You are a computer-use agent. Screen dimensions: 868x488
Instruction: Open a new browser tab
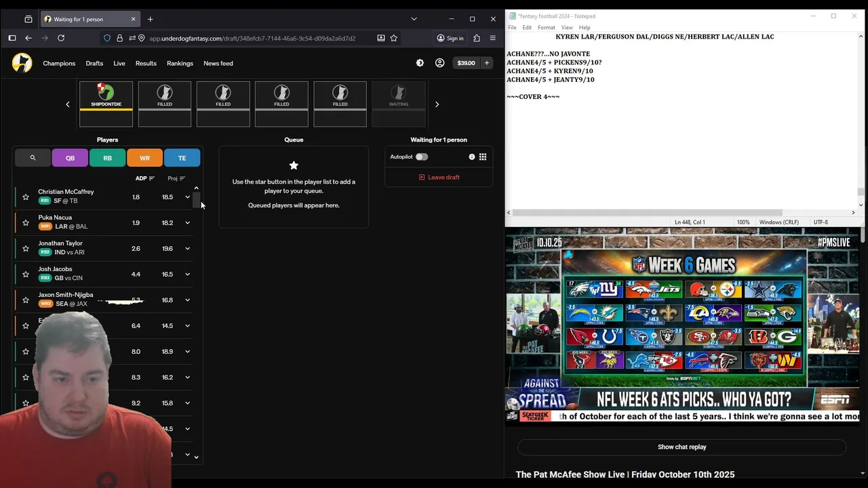click(151, 19)
